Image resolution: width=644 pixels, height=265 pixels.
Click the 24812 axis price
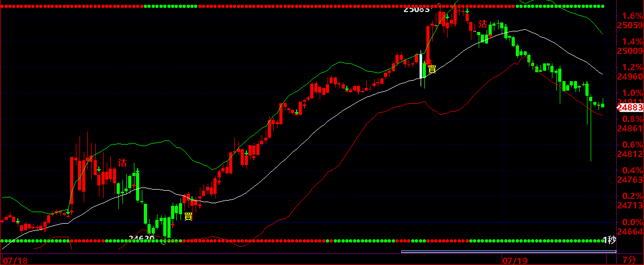630,154
